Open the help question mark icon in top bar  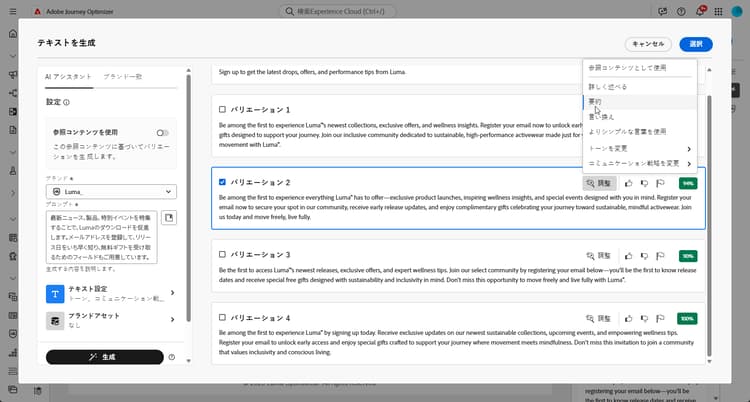coord(681,11)
